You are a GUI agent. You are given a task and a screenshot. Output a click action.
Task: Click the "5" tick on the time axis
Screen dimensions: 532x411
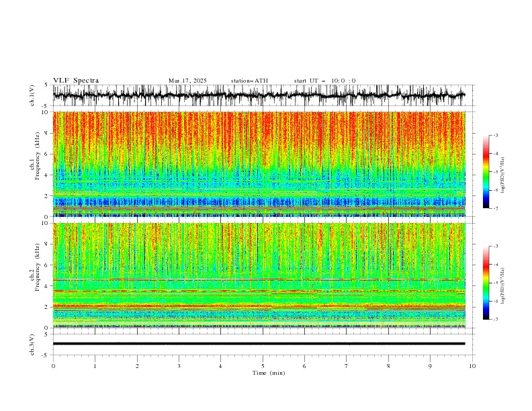point(263,366)
